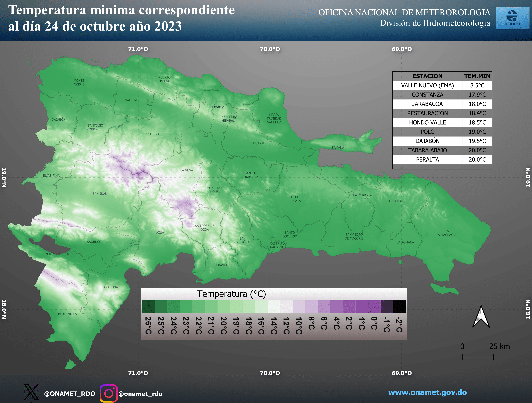Select the PERALTA station cell
The width and height of the screenshot is (532, 403).
427,159
